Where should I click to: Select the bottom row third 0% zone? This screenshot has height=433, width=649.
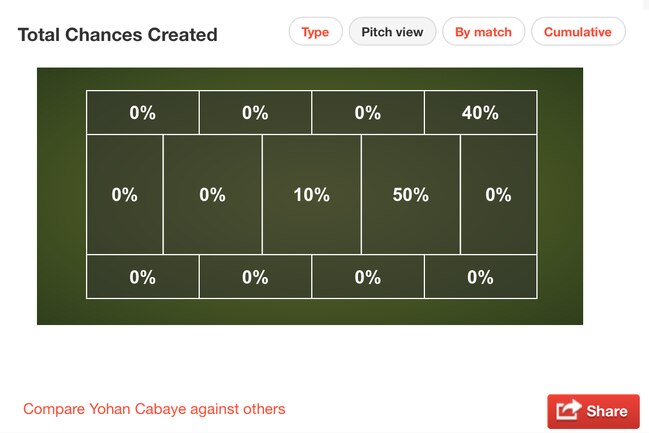pyautogui.click(x=368, y=277)
